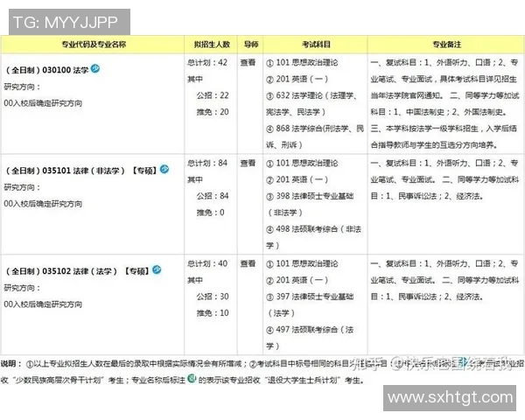This screenshot has height=420, width=525.
Task: Click ① 101 思想政治理论 in 035102 row
Action: point(302,263)
